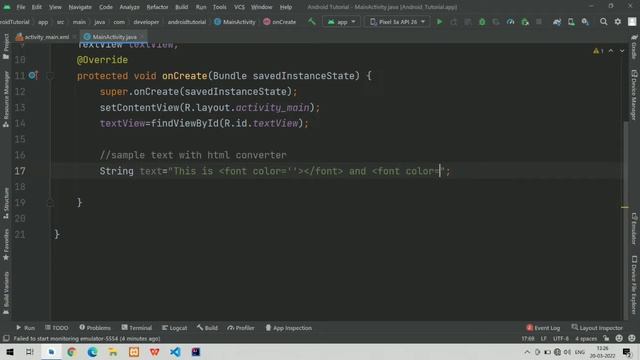Click the Stop button in toolbar
This screenshot has width=640, height=360.
[539, 22]
